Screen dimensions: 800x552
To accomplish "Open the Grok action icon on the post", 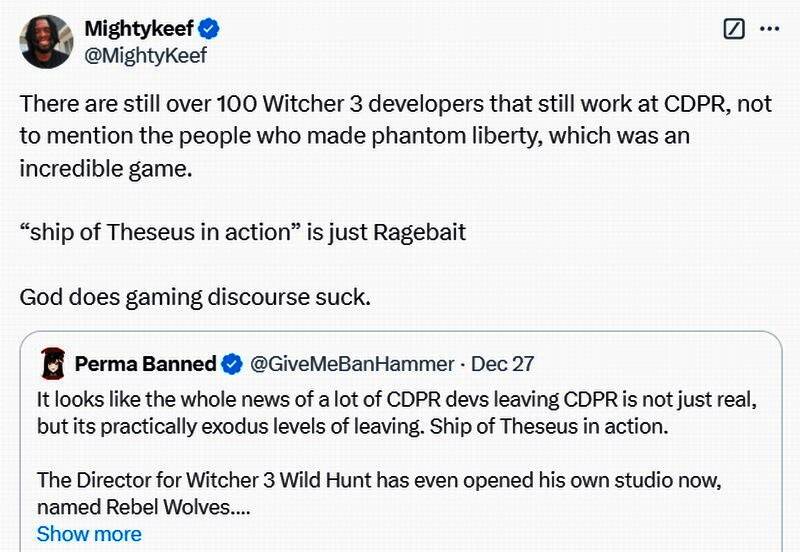I will 734,29.
